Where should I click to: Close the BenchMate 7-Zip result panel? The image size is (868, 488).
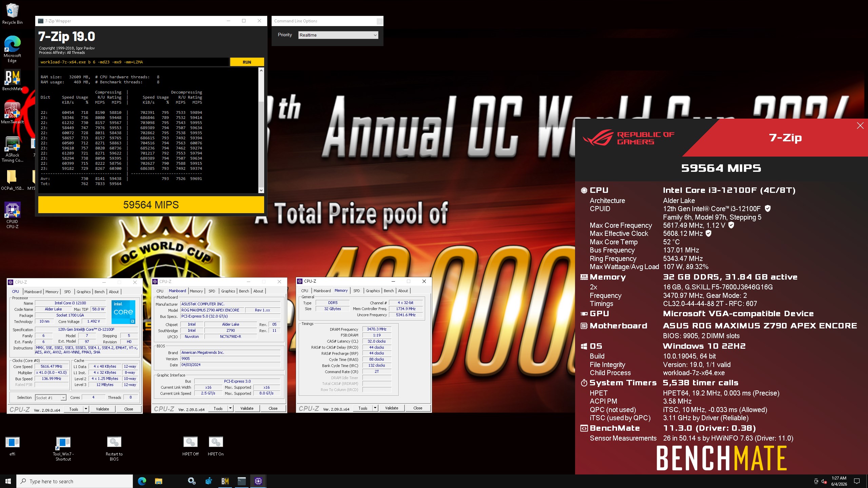click(860, 126)
